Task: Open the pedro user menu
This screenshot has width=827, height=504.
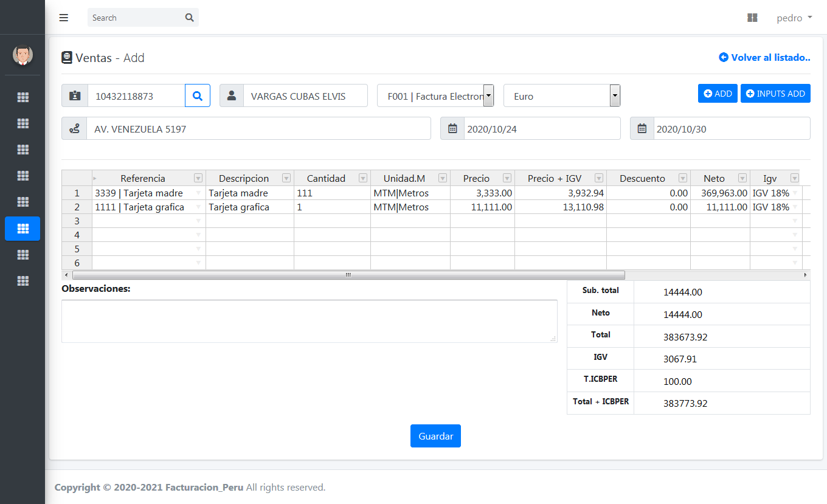Action: [794, 18]
